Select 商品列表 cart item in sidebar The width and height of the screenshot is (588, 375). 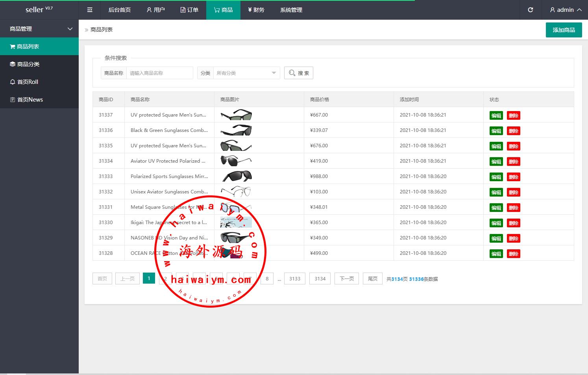pyautogui.click(x=28, y=46)
